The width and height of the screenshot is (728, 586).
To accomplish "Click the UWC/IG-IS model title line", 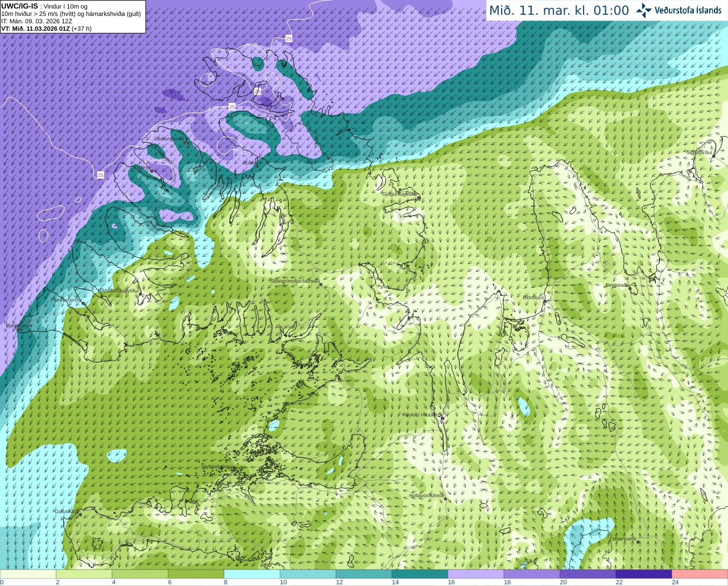I will (44, 6).
